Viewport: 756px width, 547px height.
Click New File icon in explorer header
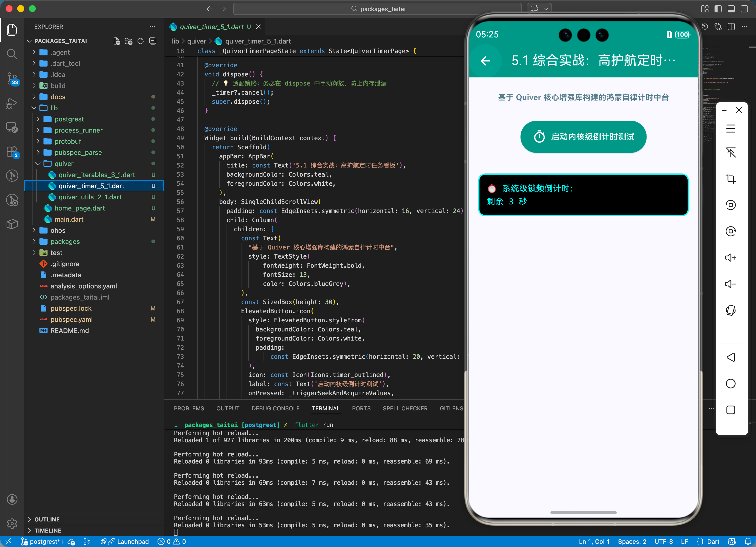(117, 41)
